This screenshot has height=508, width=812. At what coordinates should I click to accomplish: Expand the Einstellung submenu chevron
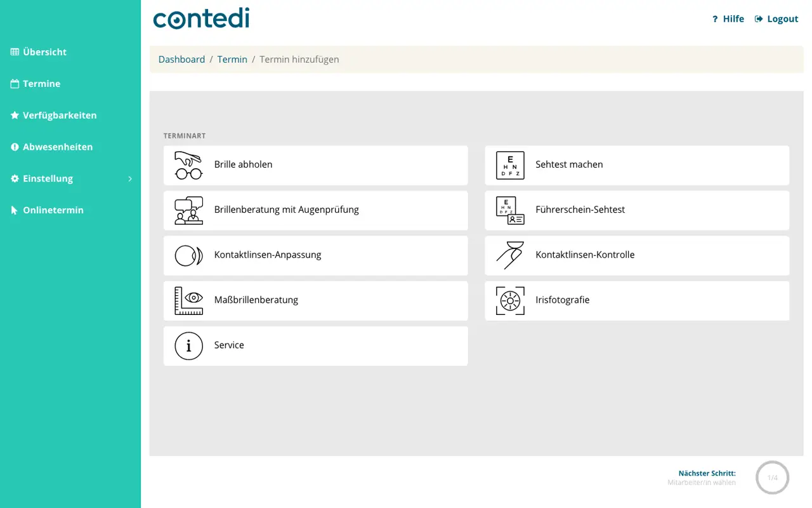click(130, 179)
